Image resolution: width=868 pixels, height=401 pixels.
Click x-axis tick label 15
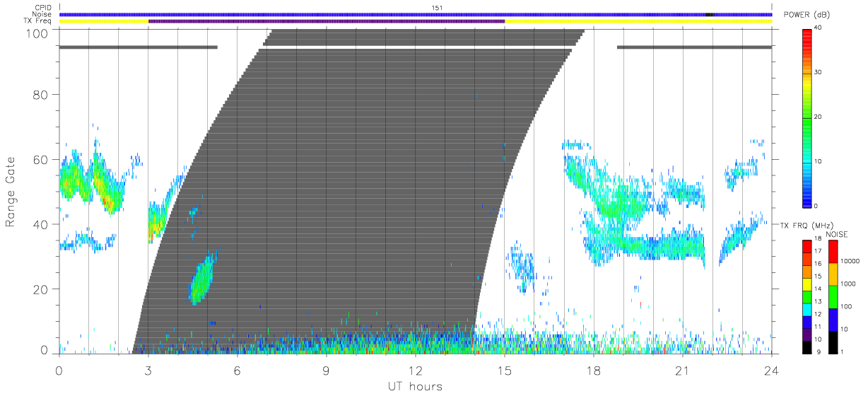(x=504, y=370)
